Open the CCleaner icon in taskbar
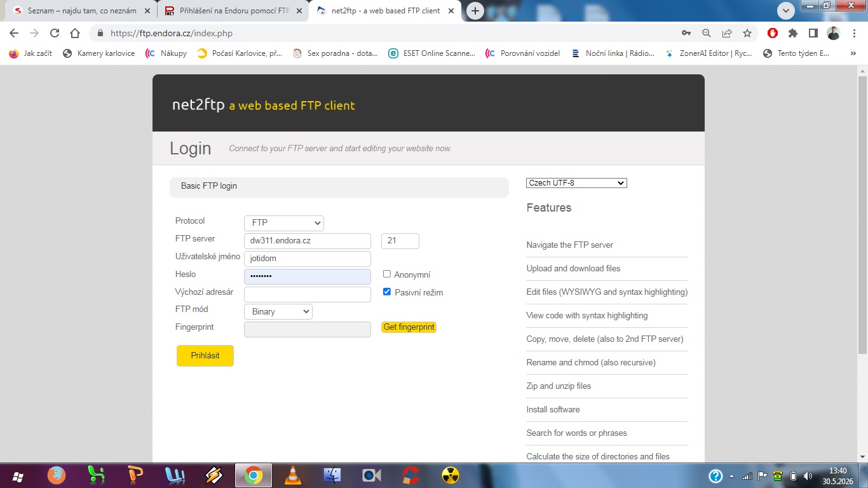 (411, 475)
